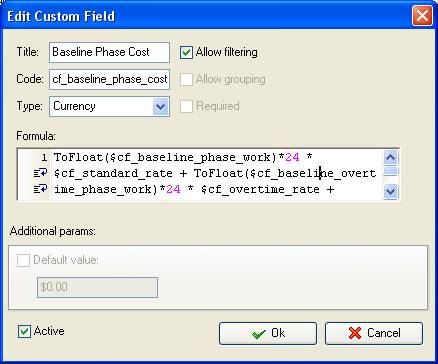
Task: Click the green checkmark icon on Ok
Action: [x=258, y=333]
